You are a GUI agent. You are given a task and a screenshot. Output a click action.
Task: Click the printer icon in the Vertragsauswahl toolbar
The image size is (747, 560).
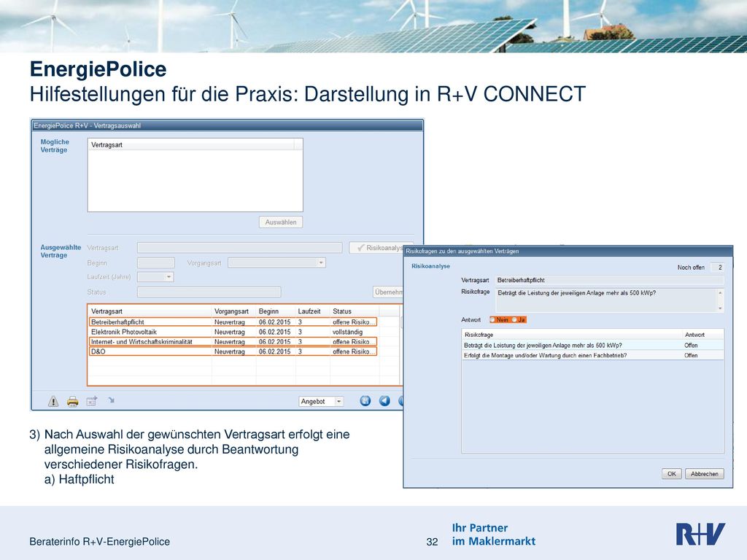coord(72,402)
